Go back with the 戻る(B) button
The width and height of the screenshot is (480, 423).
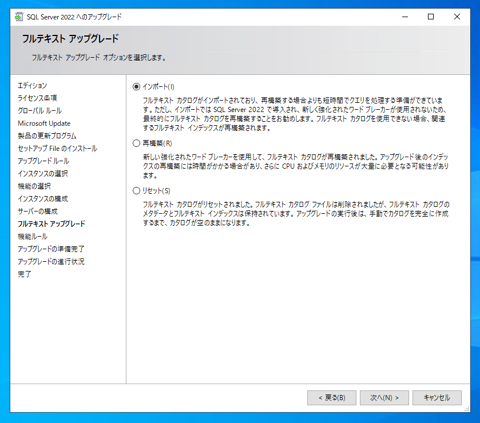point(332,398)
